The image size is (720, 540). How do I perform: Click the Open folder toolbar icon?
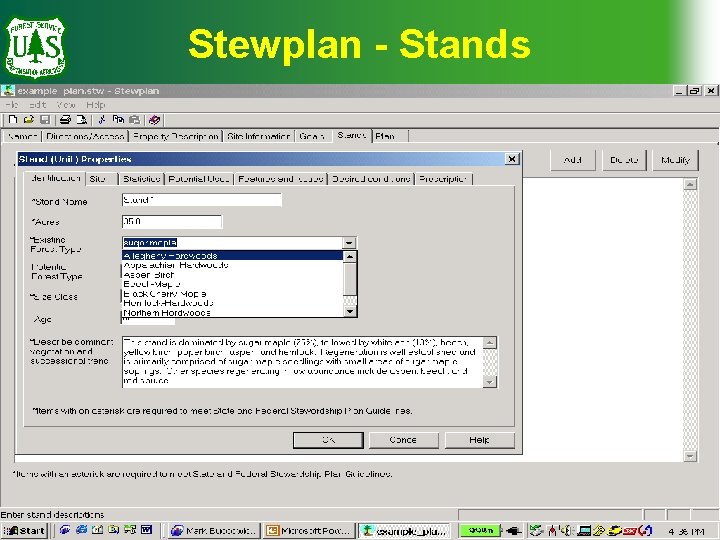pos(28,120)
